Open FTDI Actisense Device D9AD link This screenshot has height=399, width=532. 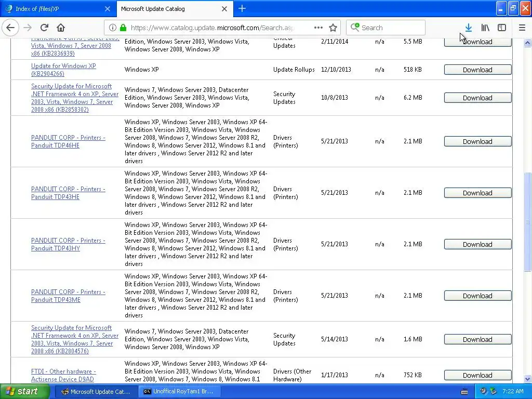63,375
